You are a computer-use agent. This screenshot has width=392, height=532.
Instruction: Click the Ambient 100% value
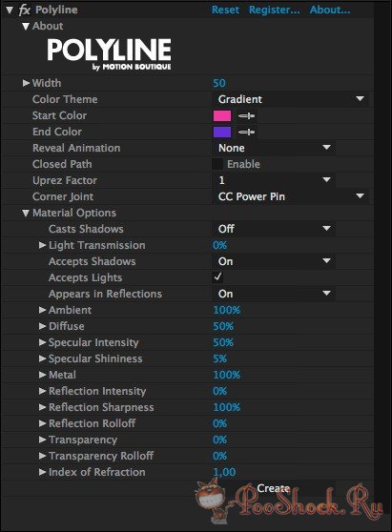click(227, 310)
